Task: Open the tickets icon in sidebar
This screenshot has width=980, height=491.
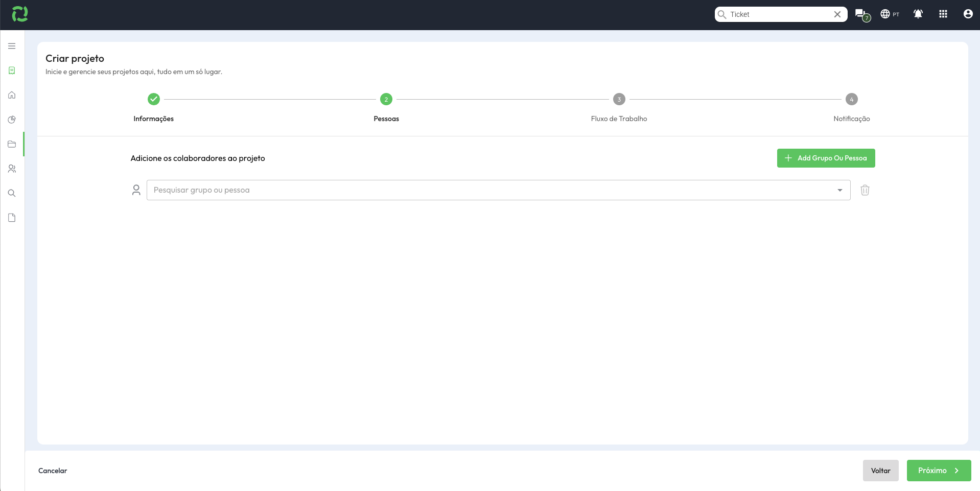Action: pyautogui.click(x=12, y=71)
